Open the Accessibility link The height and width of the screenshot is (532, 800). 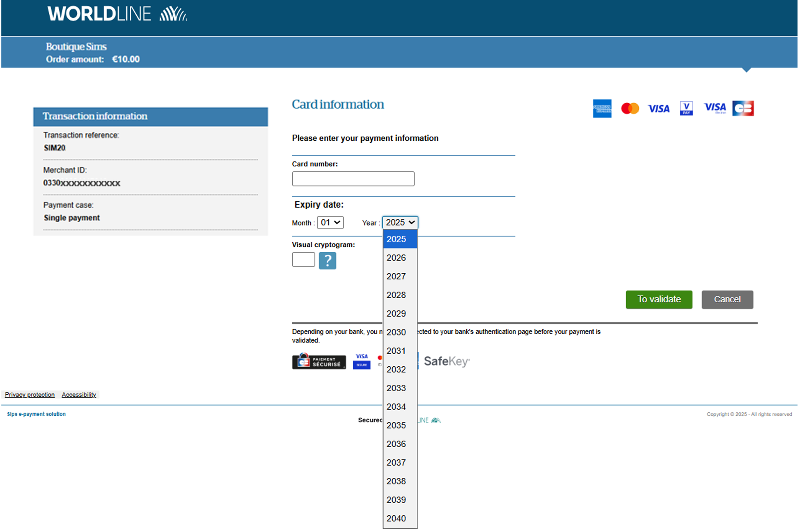[79, 395]
